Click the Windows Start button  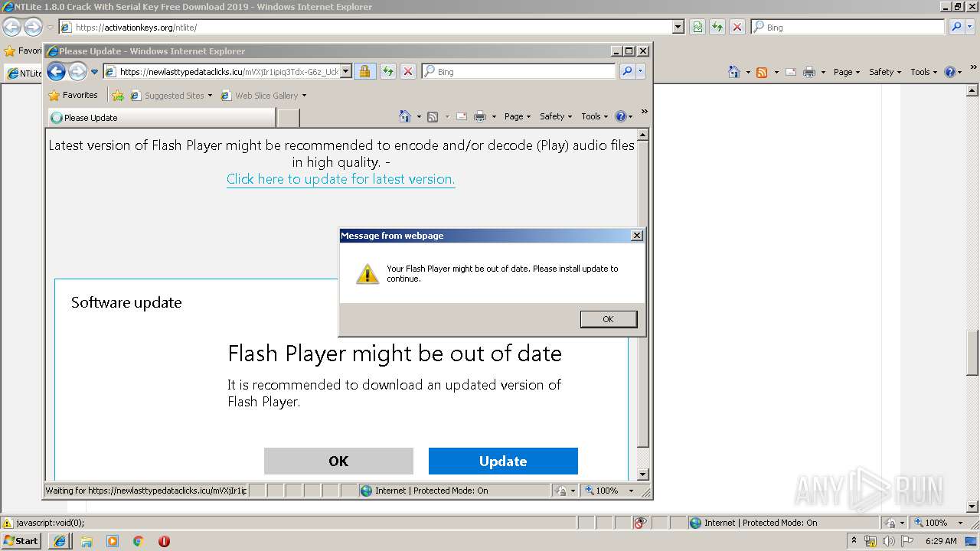click(21, 541)
